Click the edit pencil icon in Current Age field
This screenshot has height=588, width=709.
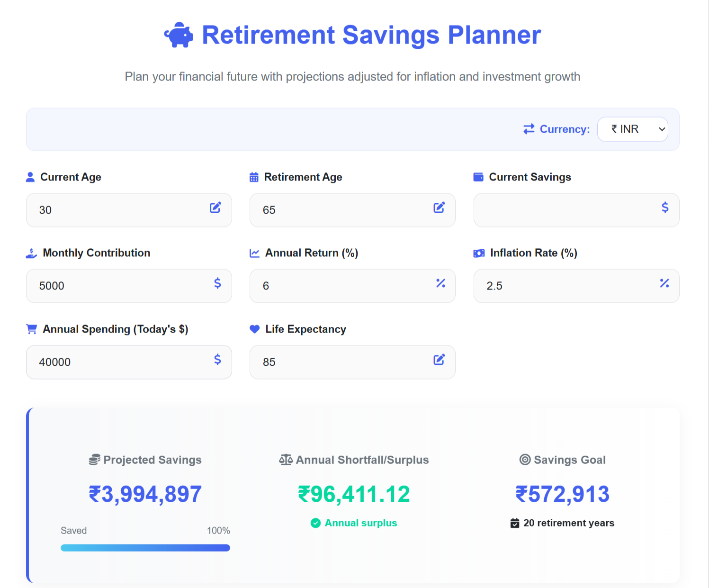click(215, 207)
